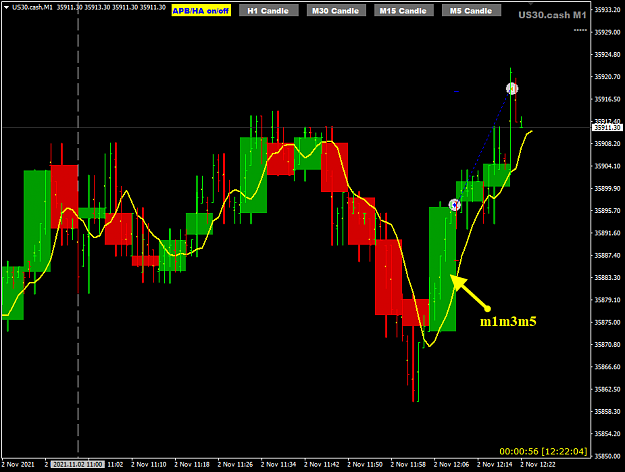Click the 35850.00 price scale label

click(x=607, y=456)
